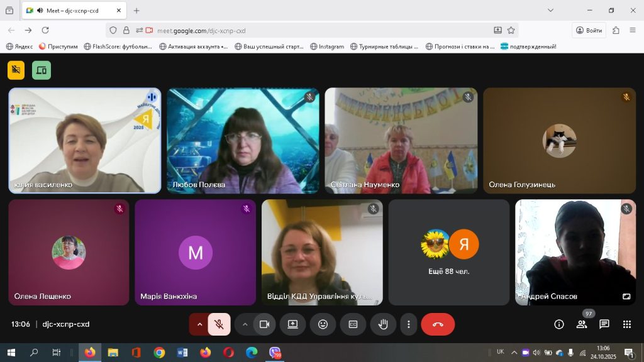This screenshot has height=362, width=644.
Task: Toggle the camera on or off
Action: point(265,324)
